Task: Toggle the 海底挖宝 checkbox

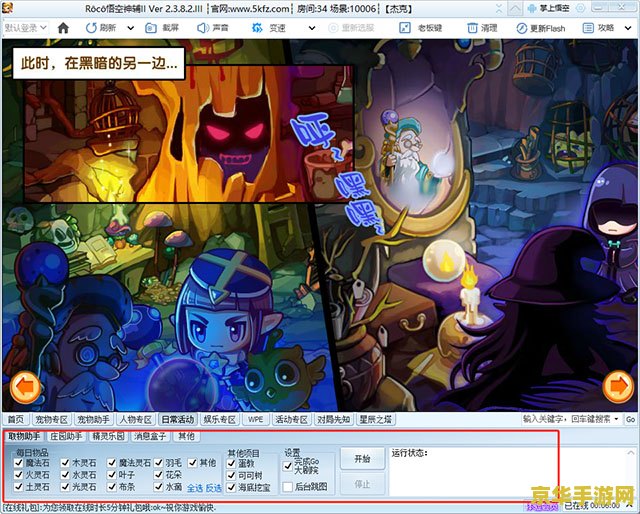Action: [231, 487]
